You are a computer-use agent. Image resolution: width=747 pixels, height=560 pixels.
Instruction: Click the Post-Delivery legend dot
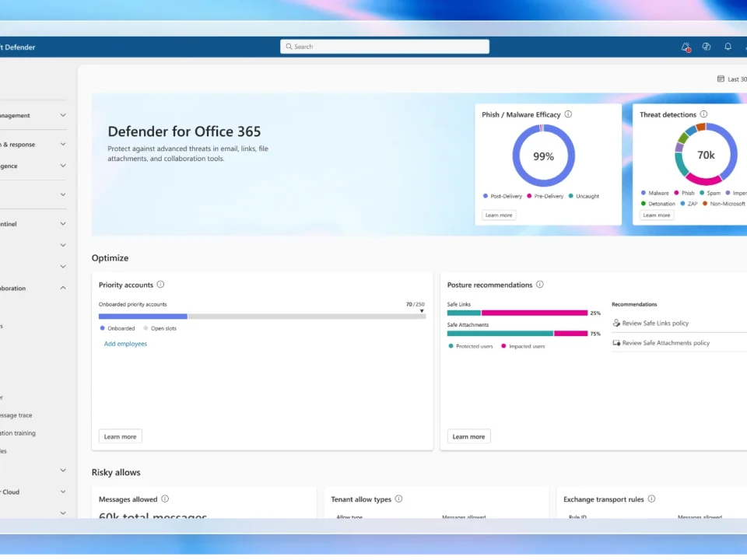(x=485, y=196)
